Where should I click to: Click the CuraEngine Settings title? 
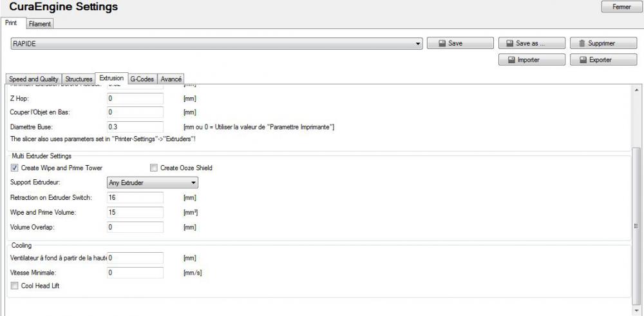(63, 6)
